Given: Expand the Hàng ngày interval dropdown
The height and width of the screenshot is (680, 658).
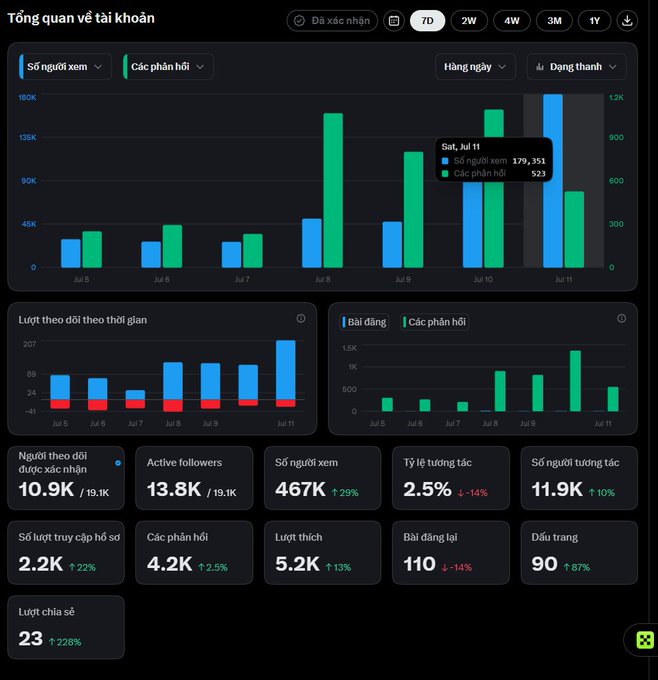Looking at the screenshot, I should [475, 67].
